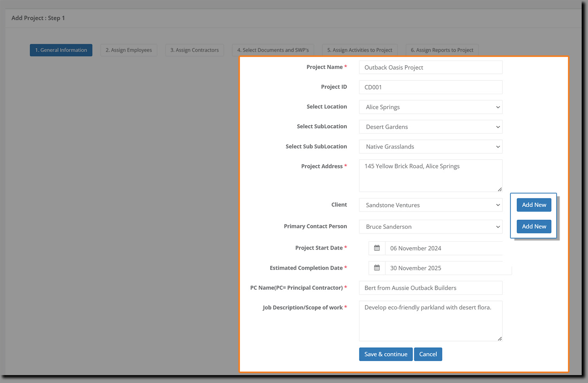Click Add New next to Primary Contact Person
The height and width of the screenshot is (383, 588).
[x=534, y=226]
